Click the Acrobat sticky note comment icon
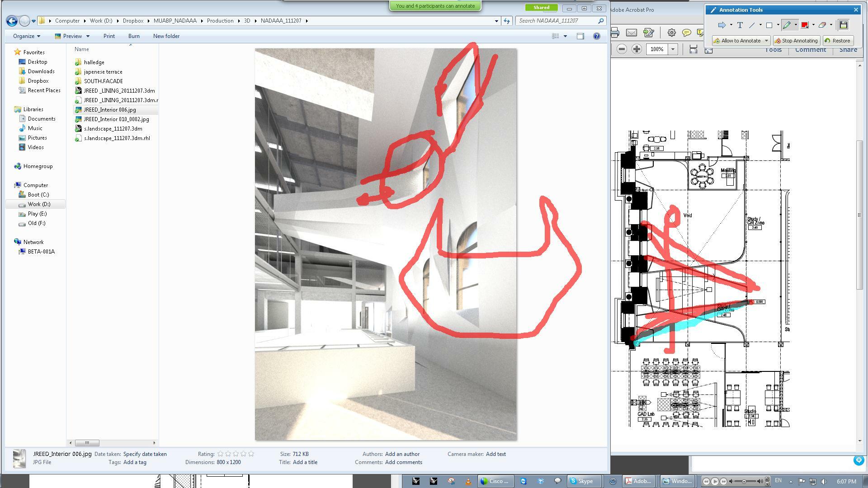This screenshot has height=488, width=868. (686, 33)
